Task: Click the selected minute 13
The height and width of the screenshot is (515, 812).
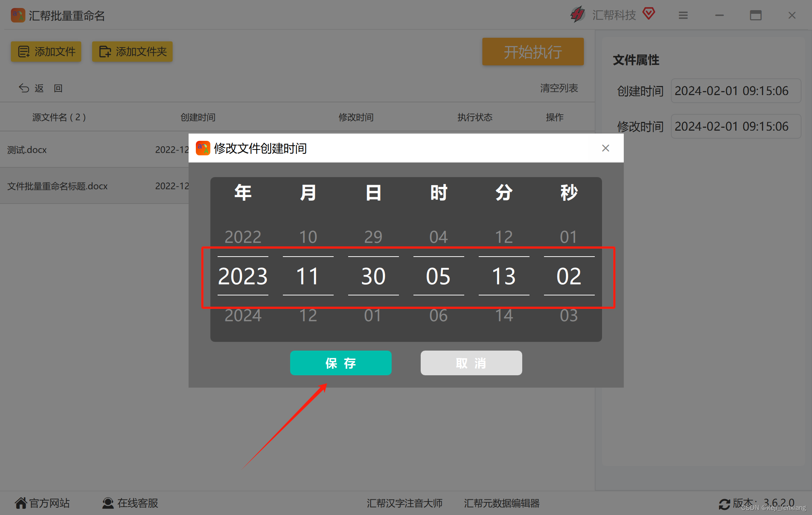Action: coord(504,276)
